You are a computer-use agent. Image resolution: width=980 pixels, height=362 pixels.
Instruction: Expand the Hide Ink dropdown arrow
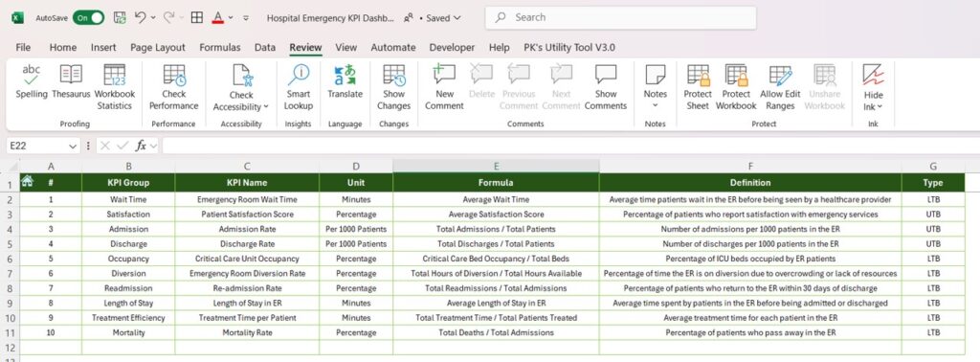coord(880,107)
